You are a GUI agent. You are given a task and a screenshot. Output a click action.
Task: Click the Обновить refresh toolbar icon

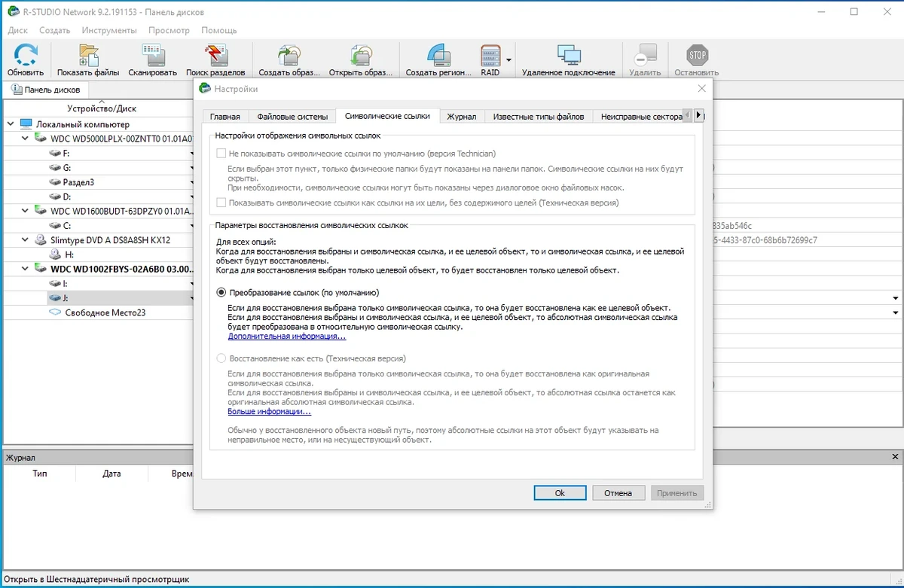point(26,55)
